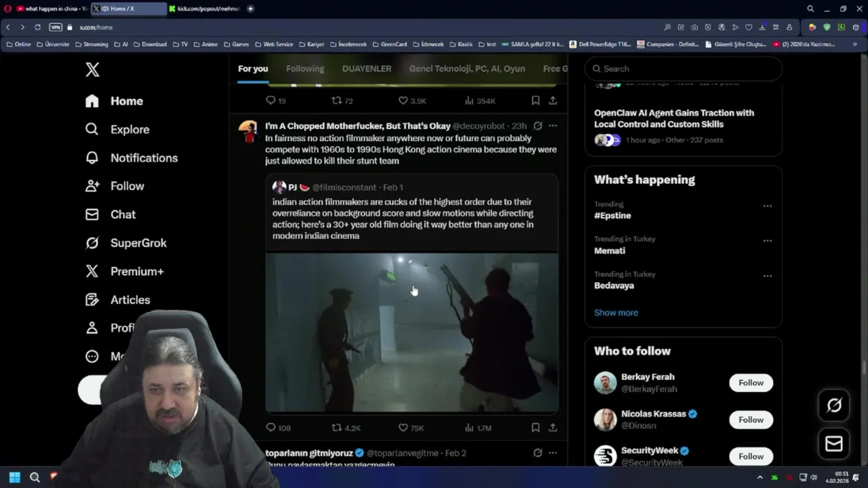
Task: Open the Bedavaya trending topic
Action: coord(614,285)
